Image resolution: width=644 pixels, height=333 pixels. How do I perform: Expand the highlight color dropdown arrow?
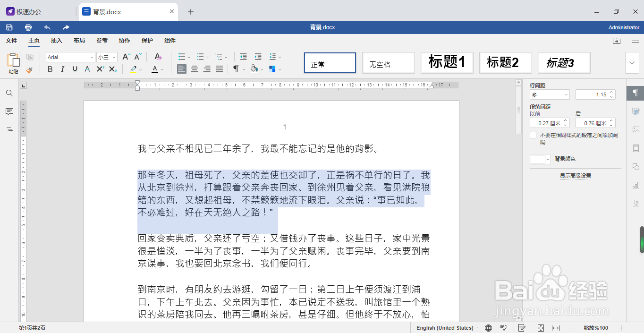141,70
